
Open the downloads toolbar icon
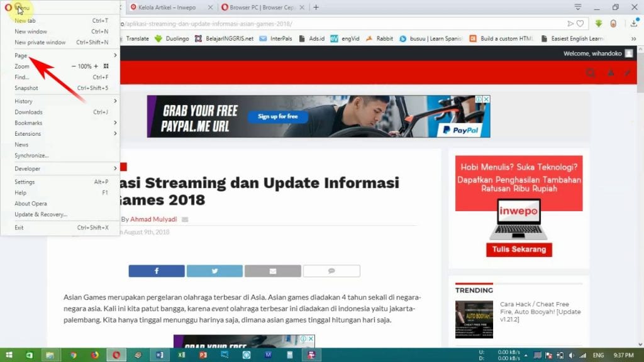pos(634,23)
